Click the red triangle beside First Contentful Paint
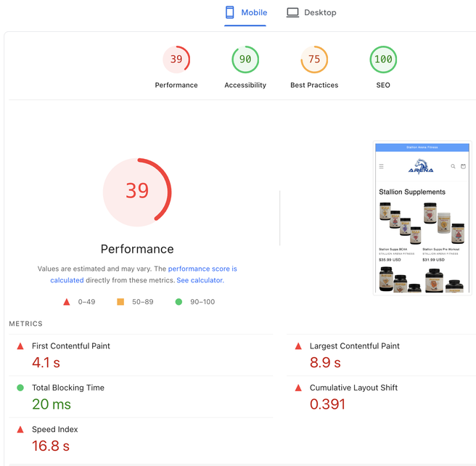 point(20,346)
